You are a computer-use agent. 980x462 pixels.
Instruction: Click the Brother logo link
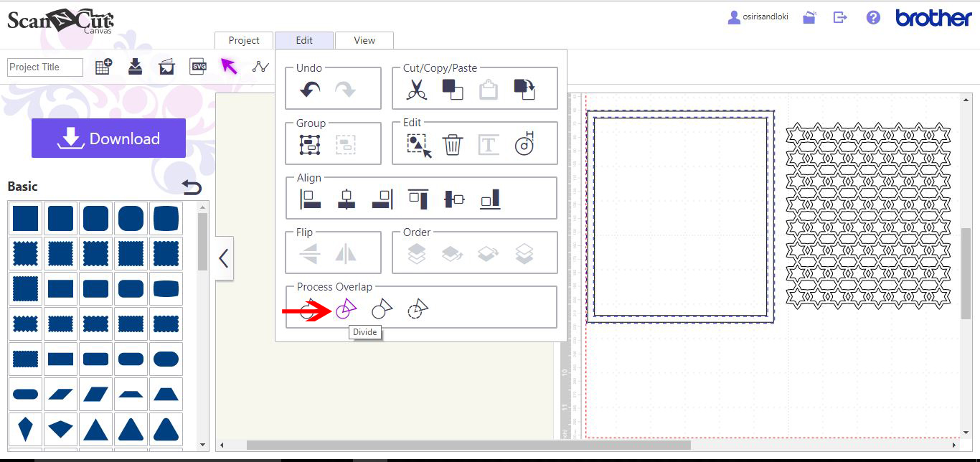(933, 18)
